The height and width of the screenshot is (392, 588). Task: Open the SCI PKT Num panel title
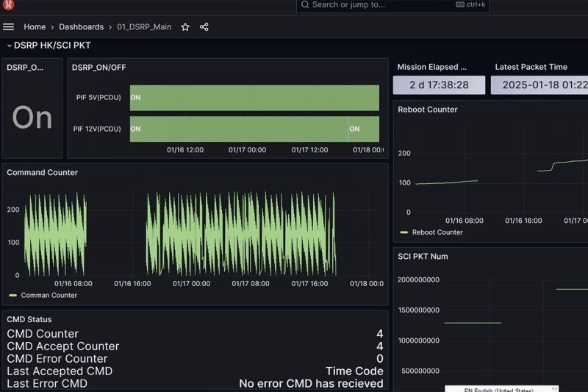pyautogui.click(x=423, y=257)
